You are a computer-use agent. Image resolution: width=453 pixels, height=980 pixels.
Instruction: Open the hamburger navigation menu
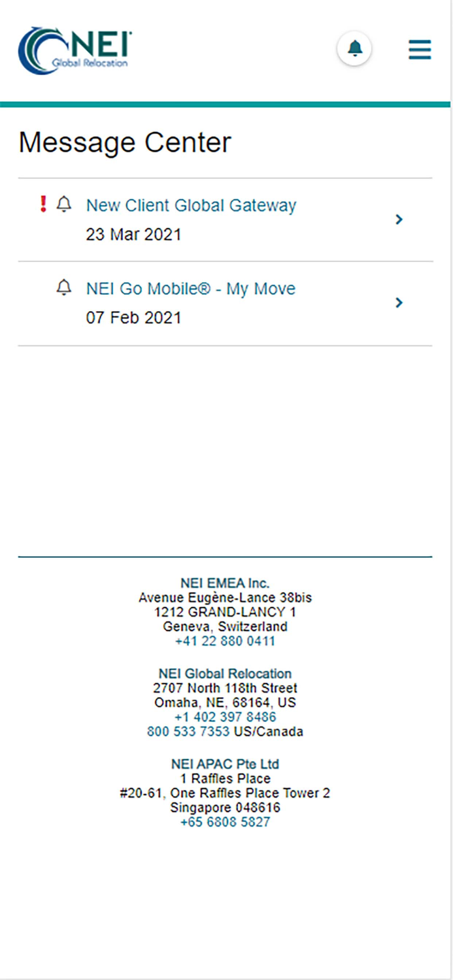419,49
